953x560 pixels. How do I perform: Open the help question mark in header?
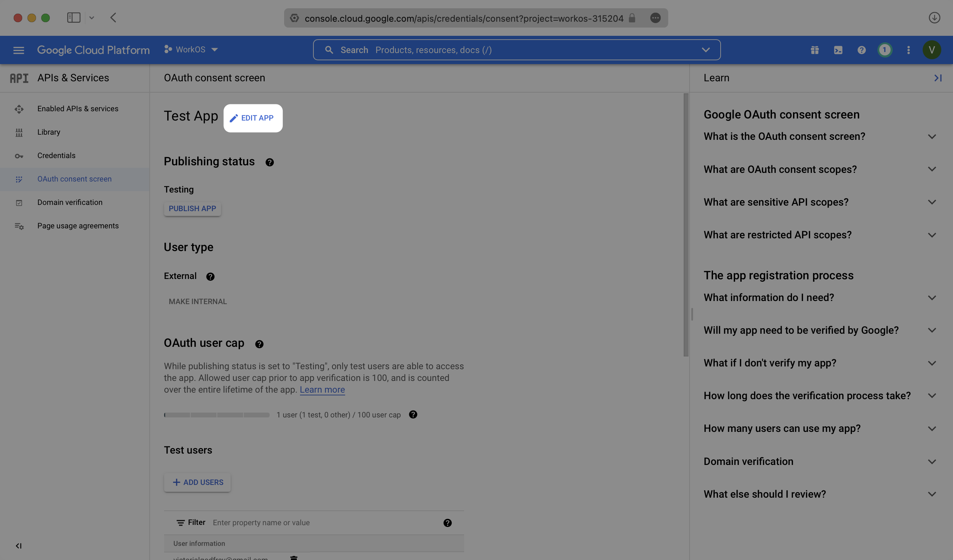[x=862, y=50]
